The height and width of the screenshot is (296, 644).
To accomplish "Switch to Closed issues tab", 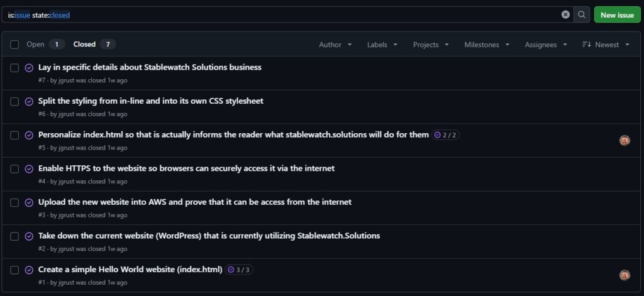I will pyautogui.click(x=94, y=45).
